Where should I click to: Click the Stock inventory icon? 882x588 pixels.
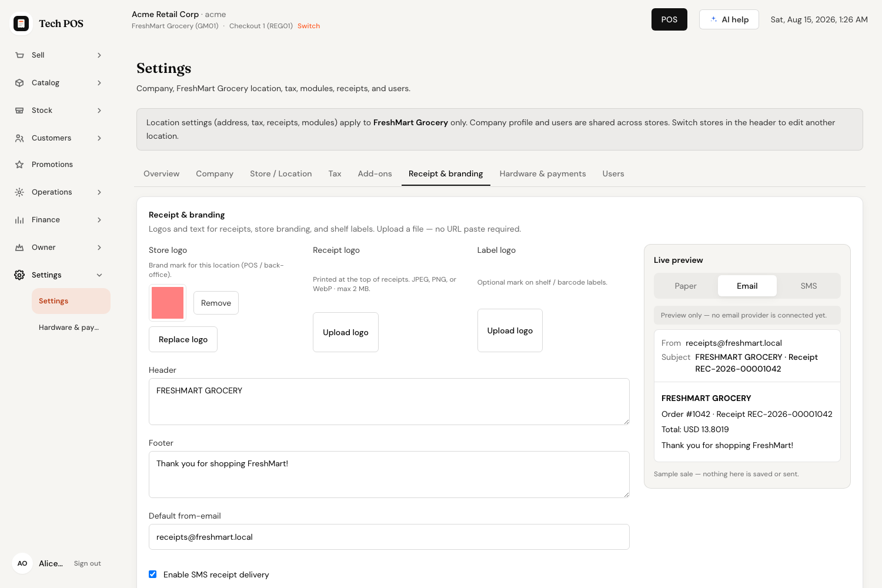coord(19,111)
